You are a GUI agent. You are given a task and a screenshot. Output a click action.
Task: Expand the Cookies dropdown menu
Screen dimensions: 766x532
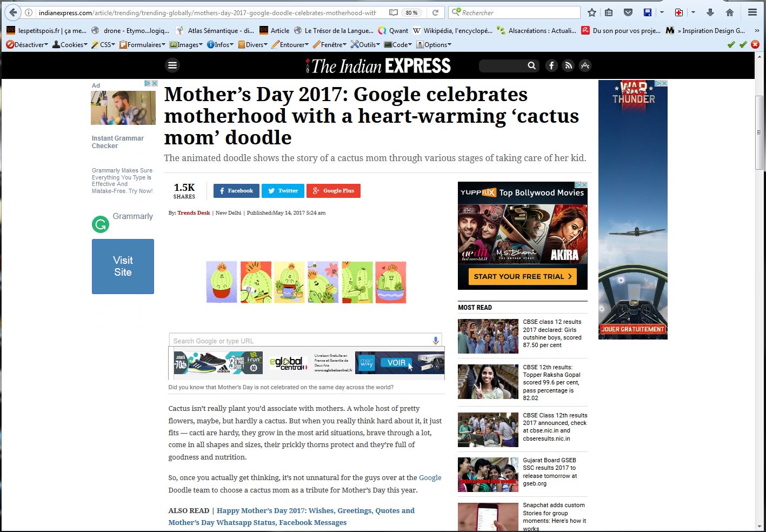click(x=70, y=45)
